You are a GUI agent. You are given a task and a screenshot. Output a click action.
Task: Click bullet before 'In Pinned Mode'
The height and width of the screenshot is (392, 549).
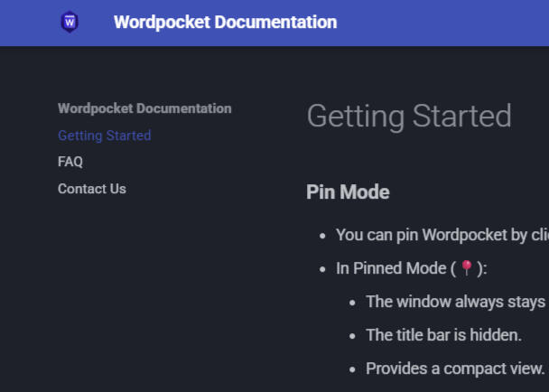coord(323,269)
